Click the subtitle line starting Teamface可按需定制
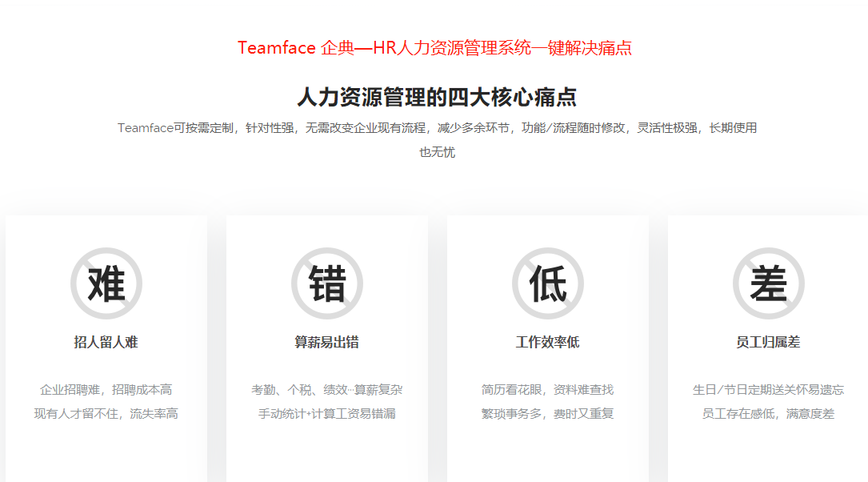Viewport: 868px width, 482px height. click(x=437, y=128)
